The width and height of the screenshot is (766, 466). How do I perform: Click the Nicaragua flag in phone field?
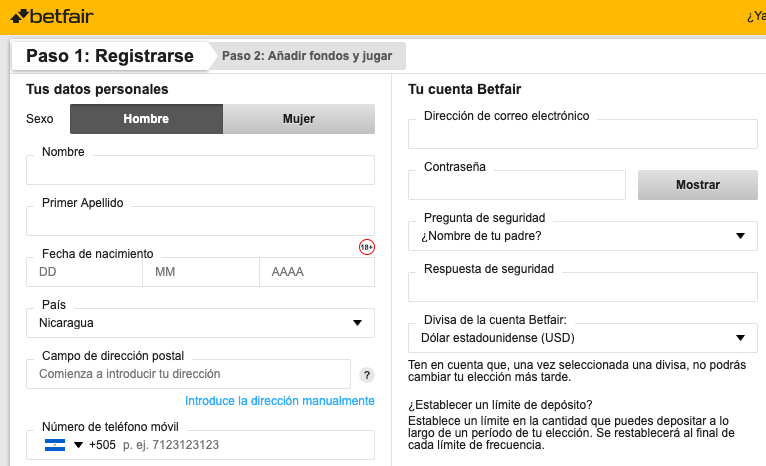click(x=55, y=445)
